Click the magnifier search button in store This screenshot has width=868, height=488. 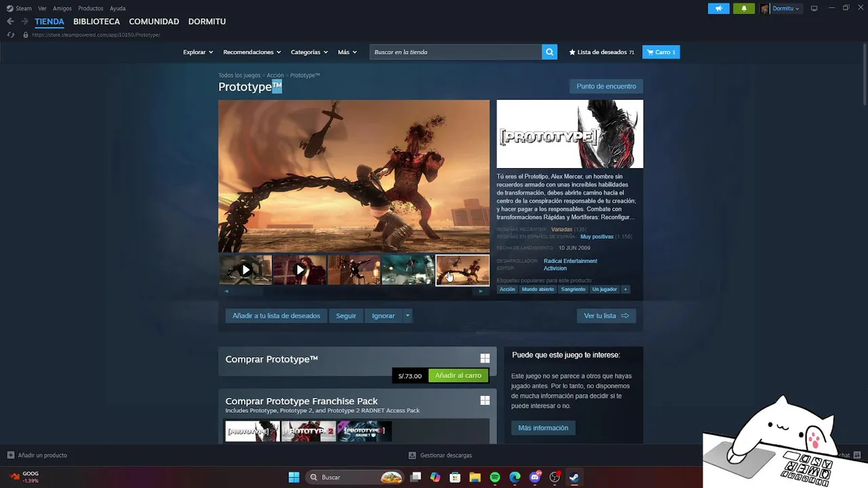tap(550, 52)
